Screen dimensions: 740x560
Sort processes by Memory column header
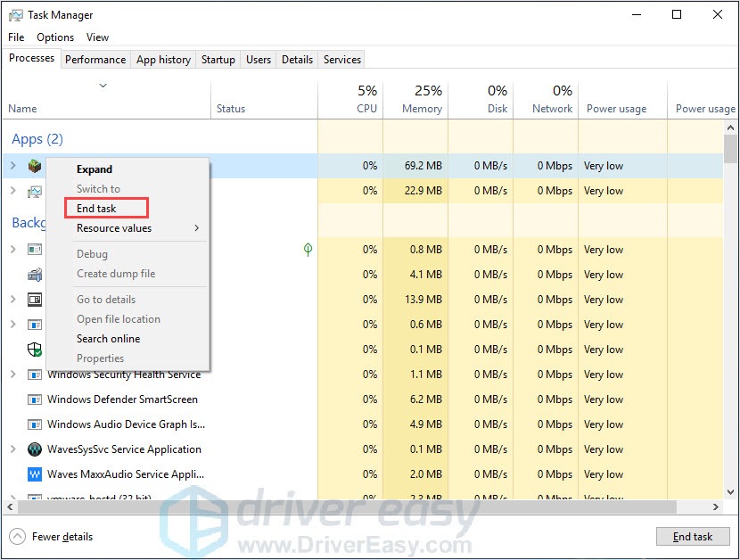click(x=421, y=99)
